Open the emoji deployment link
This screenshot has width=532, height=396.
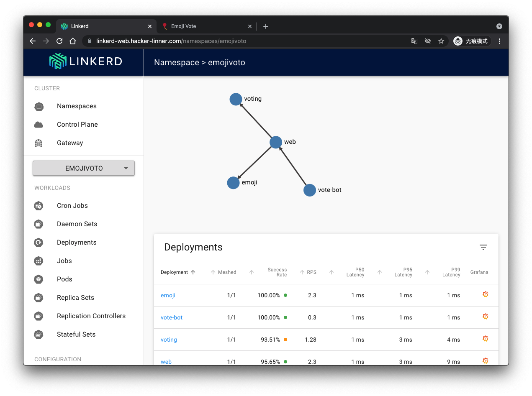(x=168, y=295)
